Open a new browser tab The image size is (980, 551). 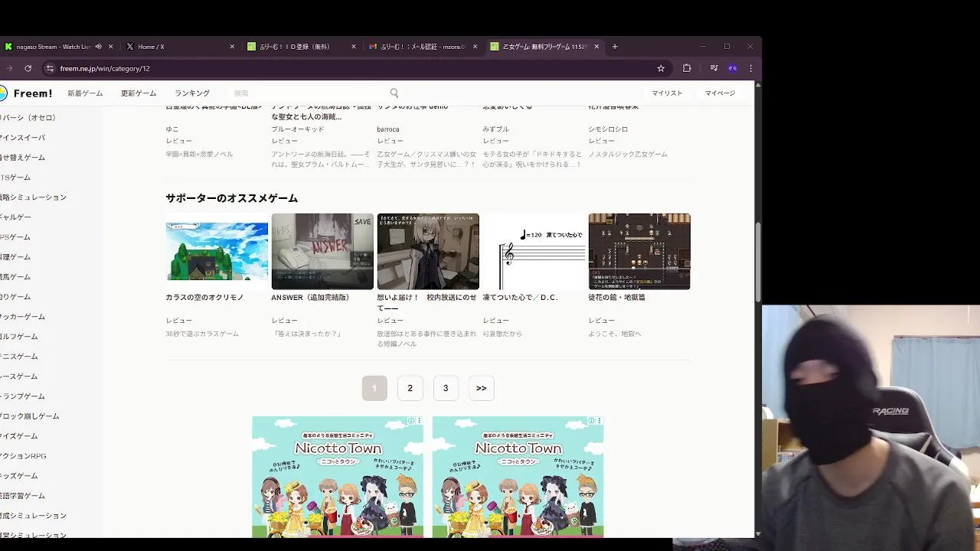click(615, 47)
